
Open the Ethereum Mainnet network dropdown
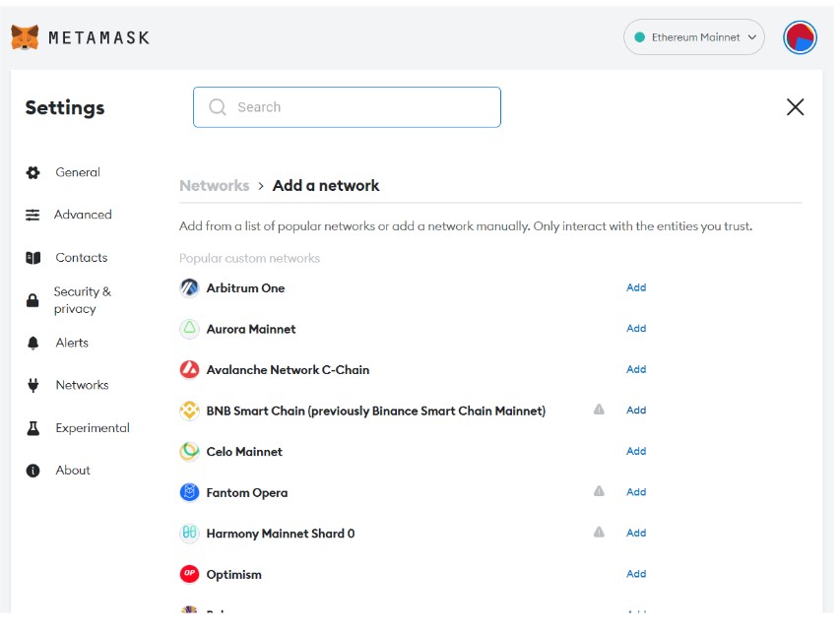click(693, 37)
